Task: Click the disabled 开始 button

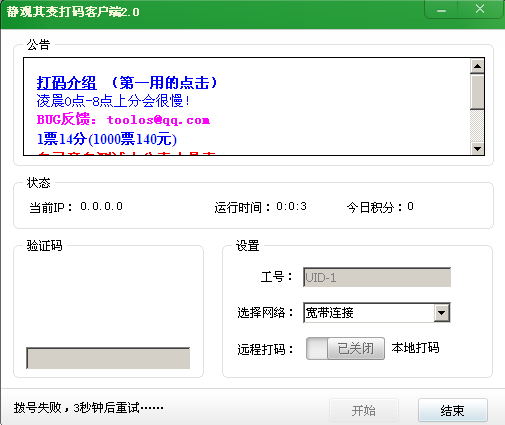Action: click(x=364, y=410)
